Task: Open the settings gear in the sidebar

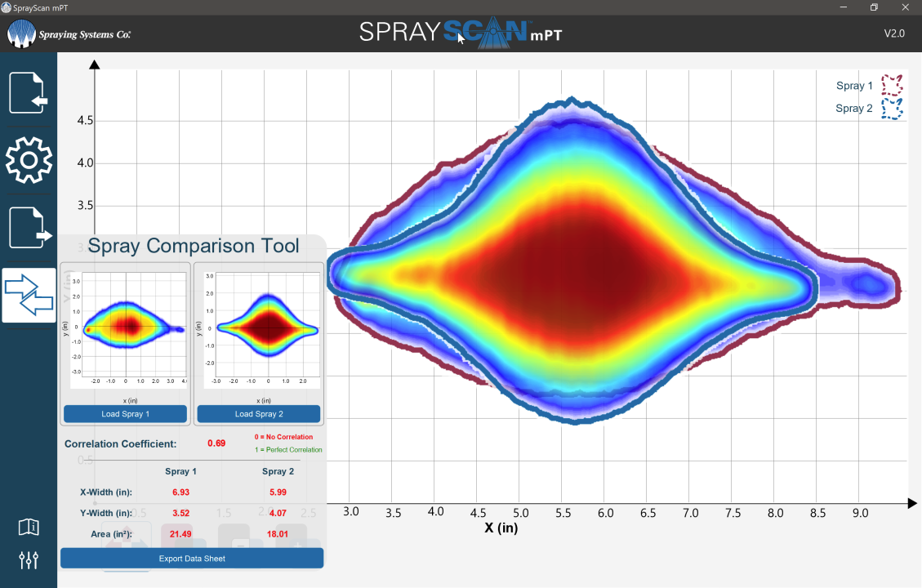Action: [29, 160]
